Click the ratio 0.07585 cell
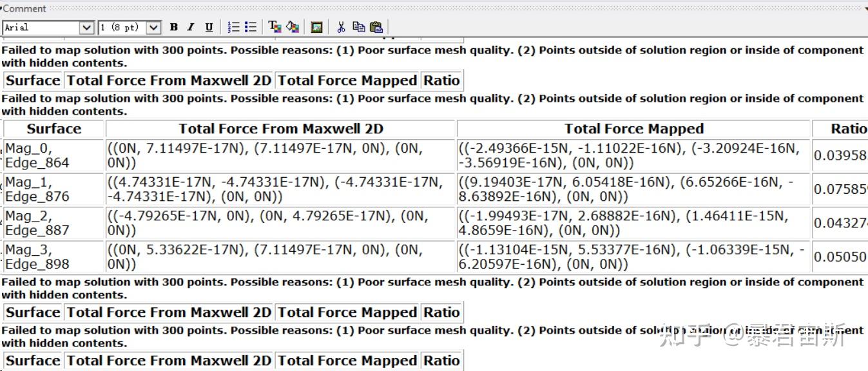The width and height of the screenshot is (868, 371). [840, 189]
